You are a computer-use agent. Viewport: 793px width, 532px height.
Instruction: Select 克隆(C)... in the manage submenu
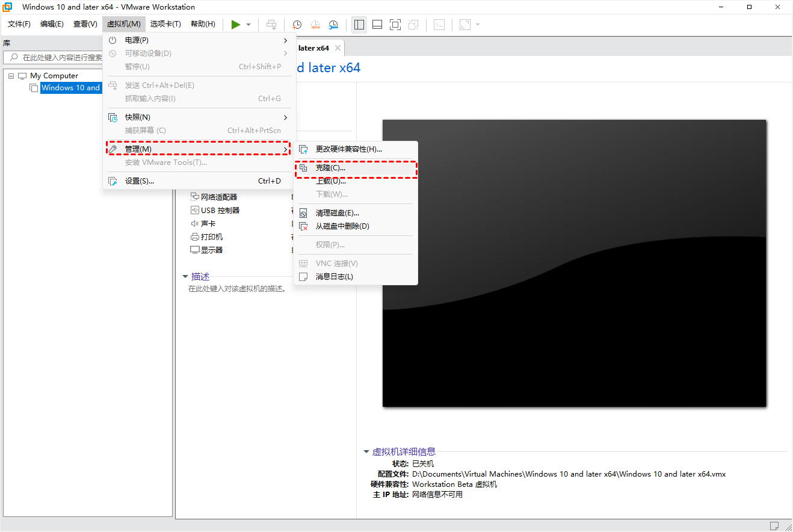331,168
